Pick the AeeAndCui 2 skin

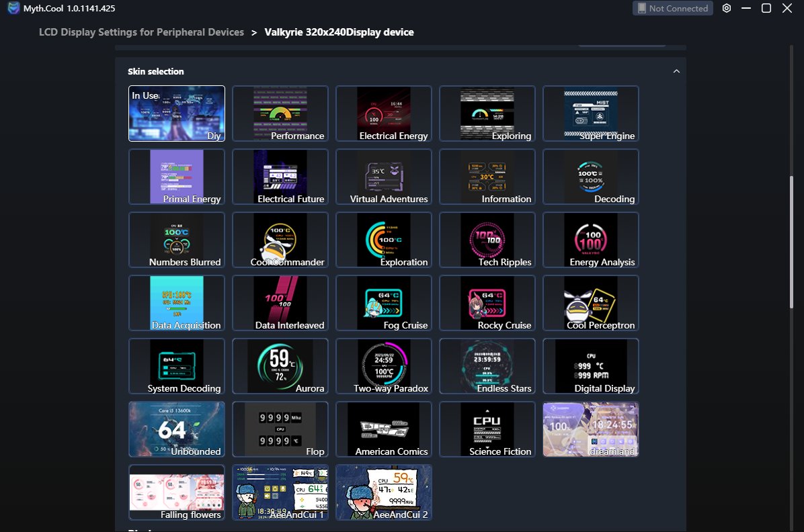384,492
